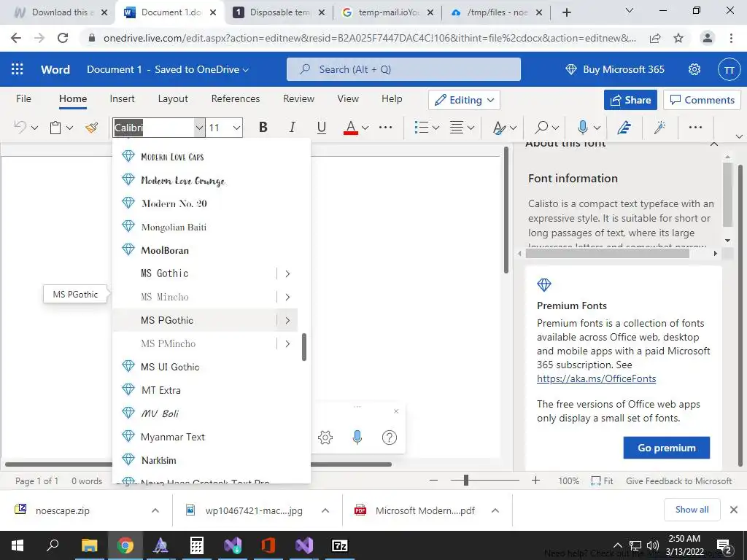Click the Find magnifier icon in ribbon

(x=541, y=127)
